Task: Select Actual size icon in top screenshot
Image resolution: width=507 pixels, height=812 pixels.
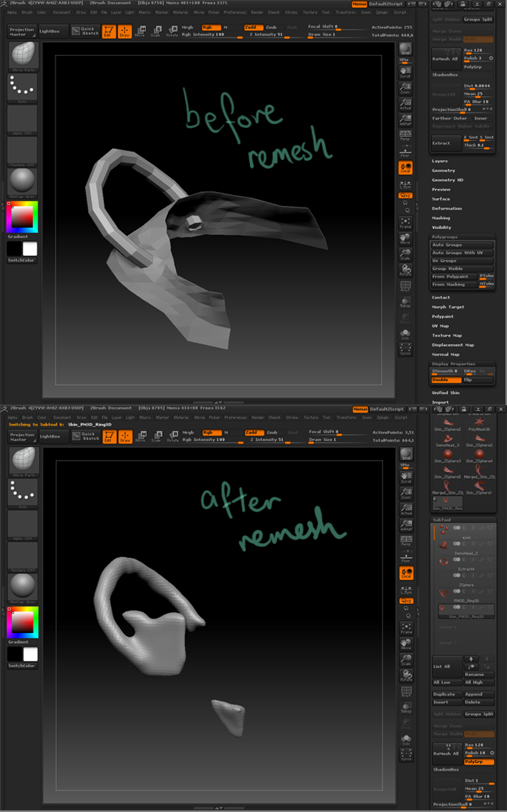Action: tap(405, 103)
